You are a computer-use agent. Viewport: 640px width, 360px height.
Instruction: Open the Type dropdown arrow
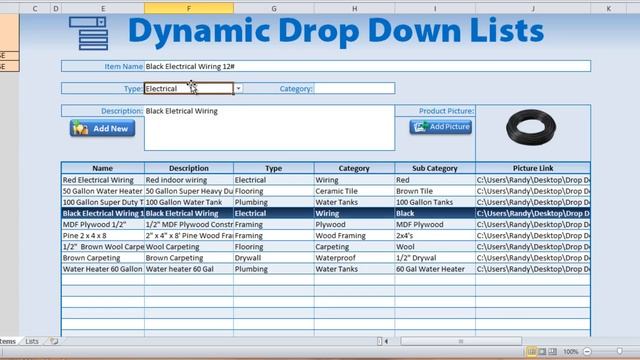pos(238,89)
